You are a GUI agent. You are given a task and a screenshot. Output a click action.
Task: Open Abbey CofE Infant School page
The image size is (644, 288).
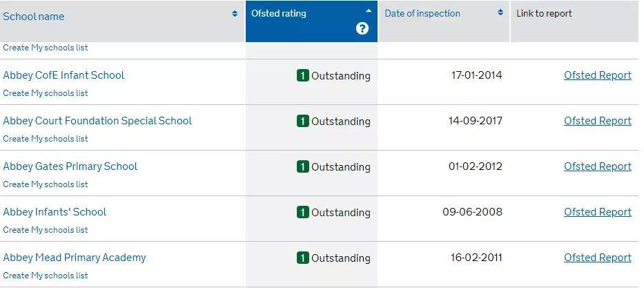click(x=64, y=75)
